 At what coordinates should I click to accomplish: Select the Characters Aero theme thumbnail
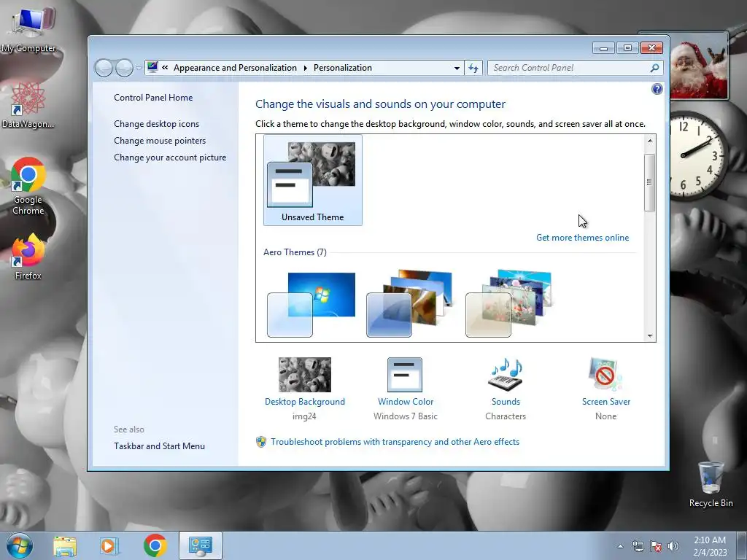tap(508, 304)
